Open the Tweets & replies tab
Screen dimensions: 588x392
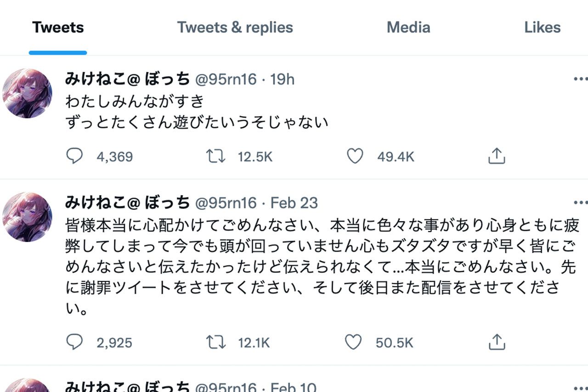(236, 28)
